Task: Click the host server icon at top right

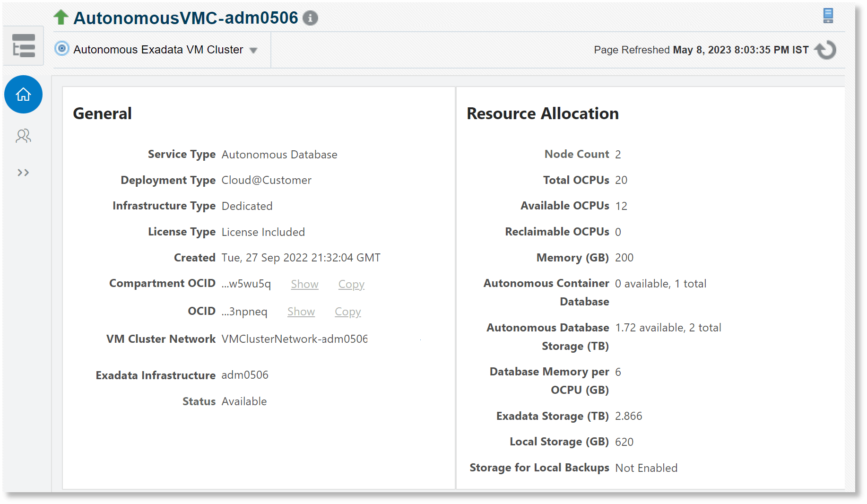Action: [x=828, y=16]
